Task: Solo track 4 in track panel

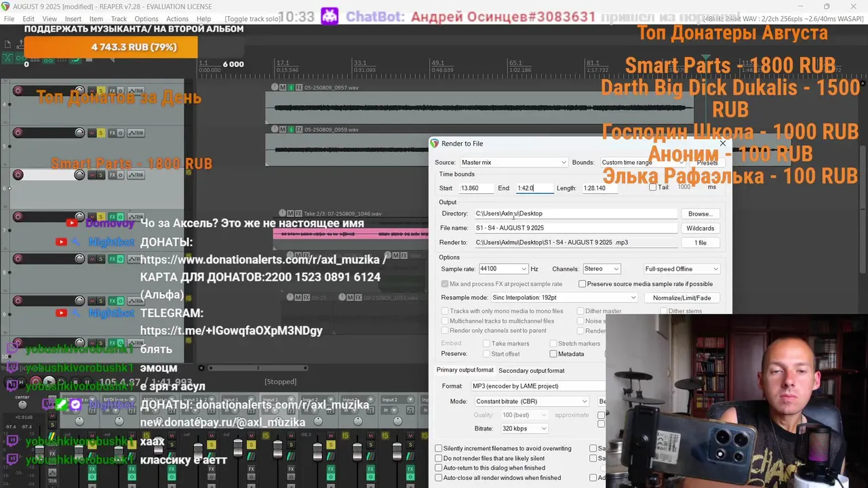Action: pyautogui.click(x=101, y=91)
